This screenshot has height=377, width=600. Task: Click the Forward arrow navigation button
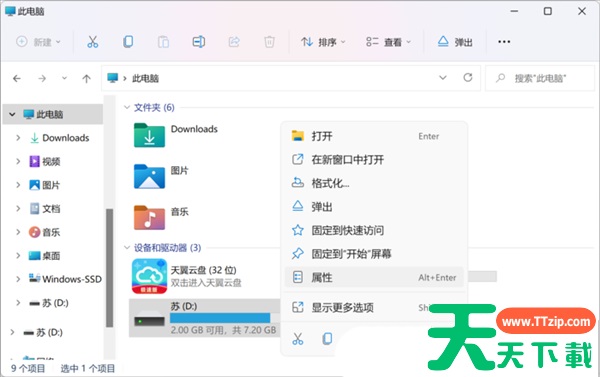42,78
